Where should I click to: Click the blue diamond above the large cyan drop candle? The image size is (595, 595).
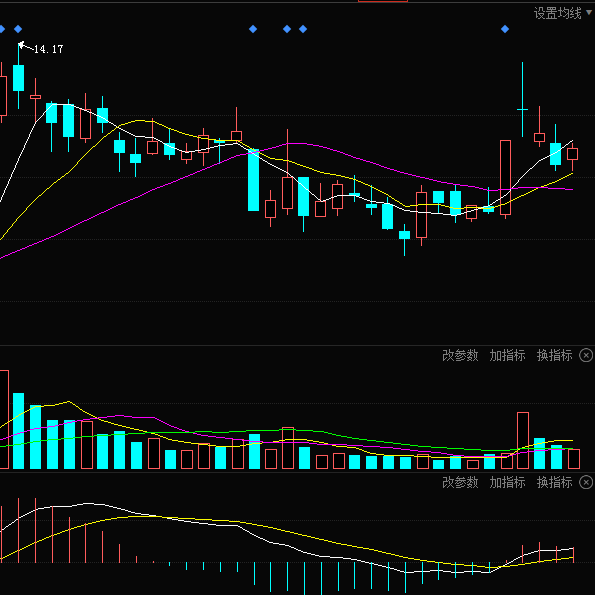(x=253, y=29)
